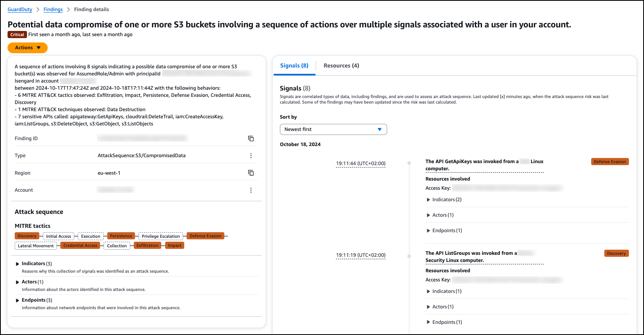
Task: Switch to the Signals (8) tab
Action: point(294,66)
